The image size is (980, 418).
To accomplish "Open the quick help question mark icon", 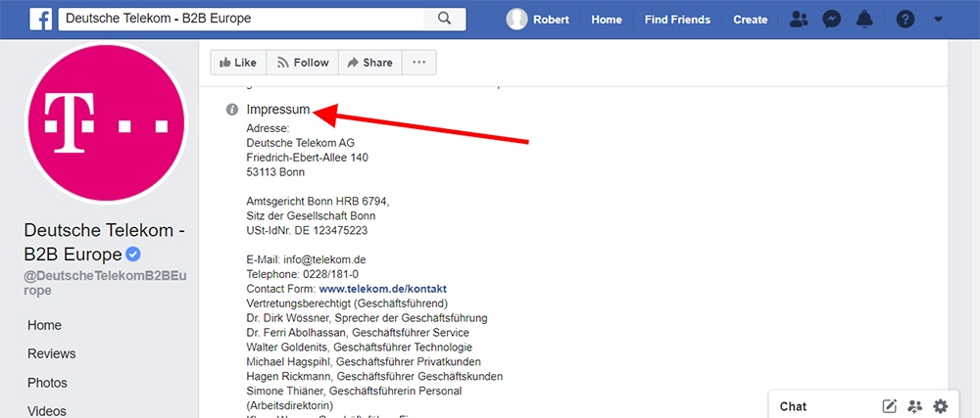I will (905, 20).
